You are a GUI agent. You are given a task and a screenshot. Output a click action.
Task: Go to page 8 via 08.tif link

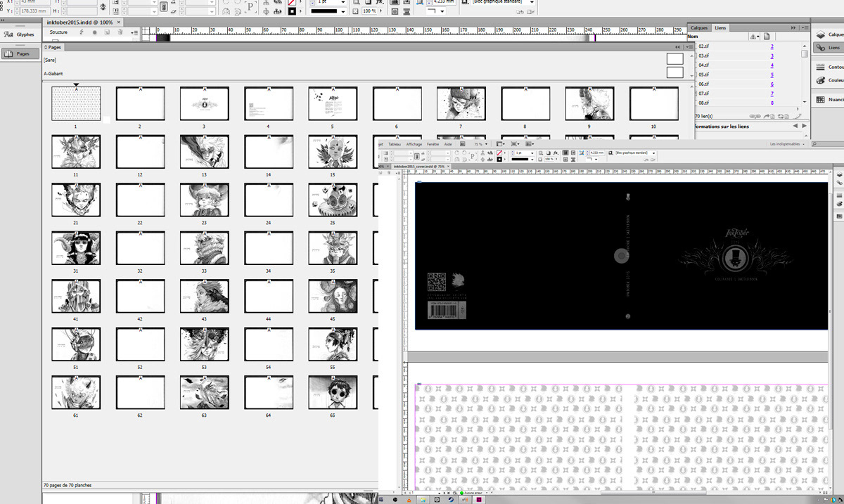pyautogui.click(x=772, y=103)
